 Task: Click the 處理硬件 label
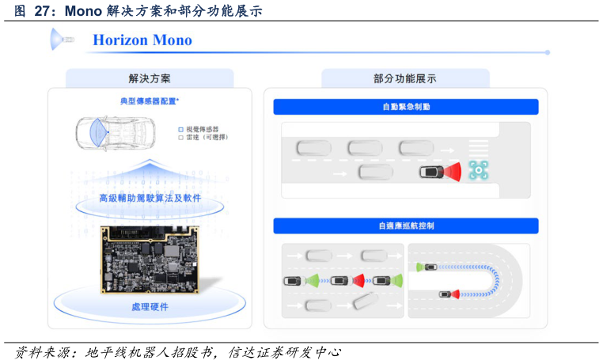click(150, 307)
